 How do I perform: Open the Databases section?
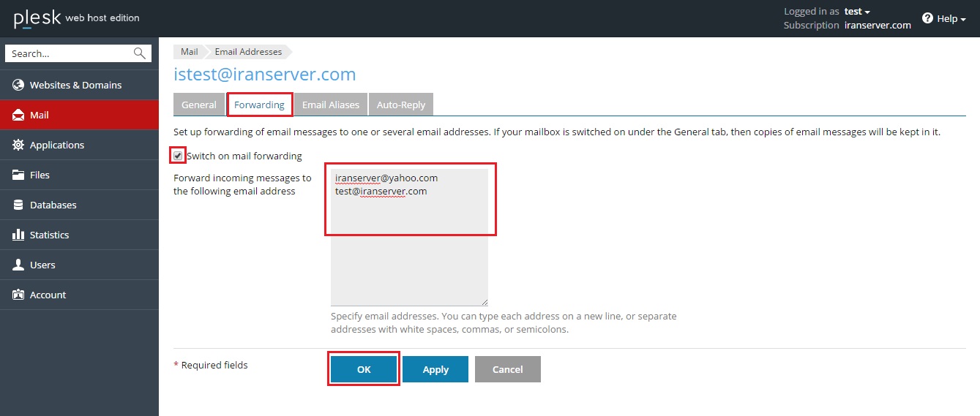(x=79, y=205)
